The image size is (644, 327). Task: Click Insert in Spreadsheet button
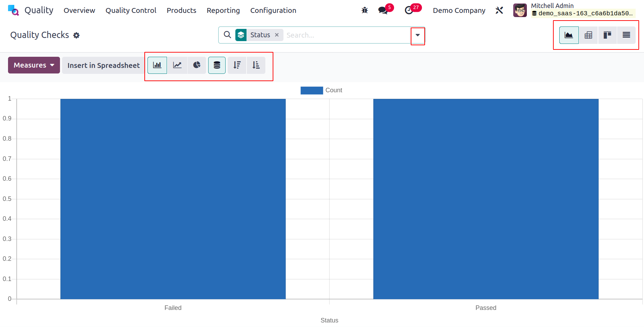tap(104, 65)
